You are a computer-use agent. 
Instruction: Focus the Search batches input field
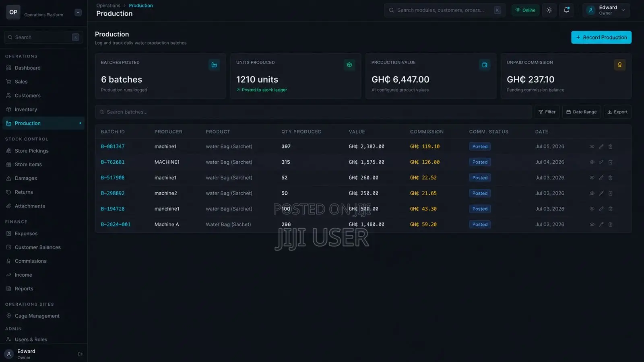point(313,112)
